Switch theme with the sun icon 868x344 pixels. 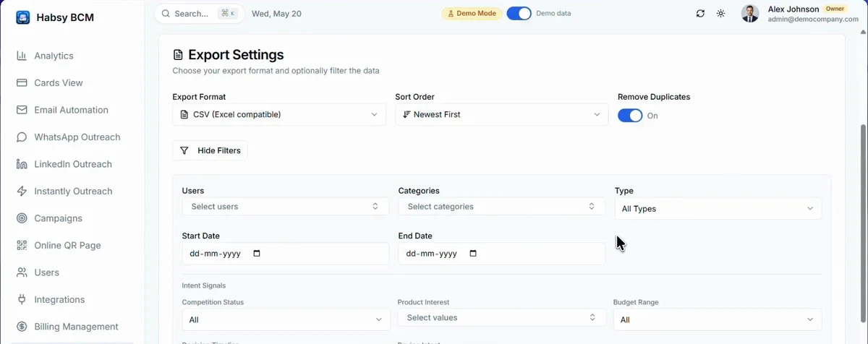click(x=720, y=14)
